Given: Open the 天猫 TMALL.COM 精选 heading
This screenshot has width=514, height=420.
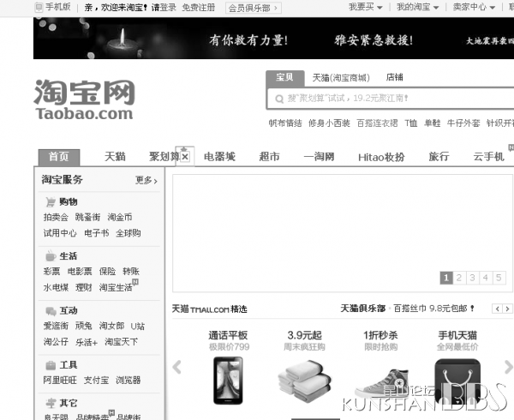Looking at the screenshot, I should (210, 309).
